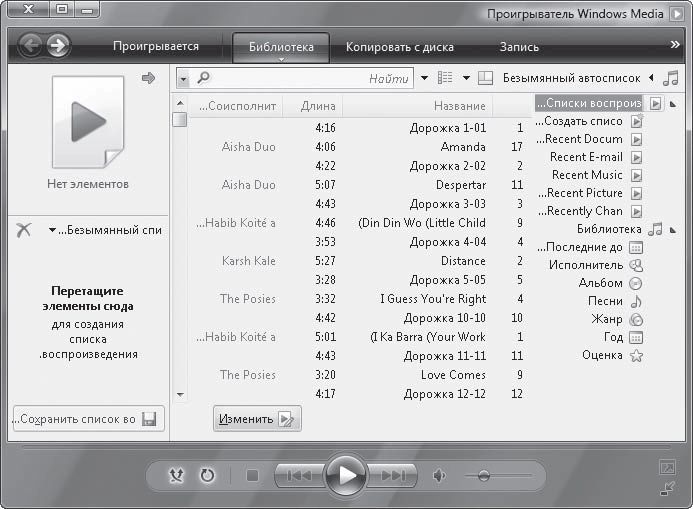693x509 pixels.
Task: Select Recent Docum playlist
Action: coord(579,139)
